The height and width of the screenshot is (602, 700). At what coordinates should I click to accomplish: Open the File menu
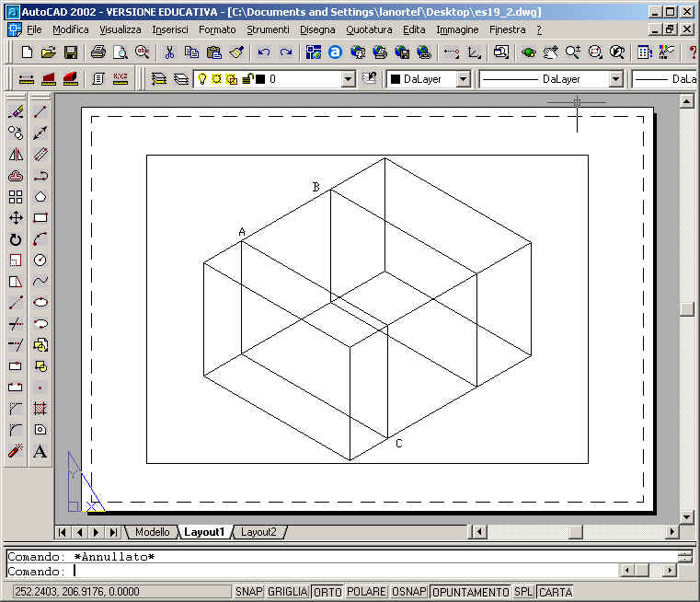tap(34, 30)
